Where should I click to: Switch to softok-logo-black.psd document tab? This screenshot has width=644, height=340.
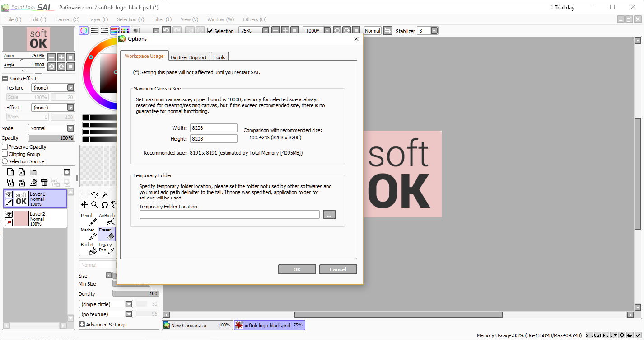pyautogui.click(x=269, y=325)
